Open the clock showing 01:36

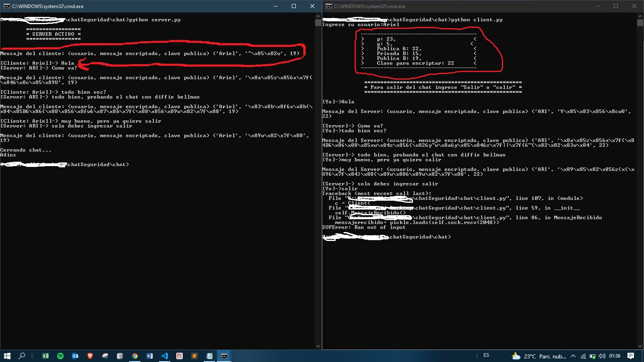pos(615,356)
